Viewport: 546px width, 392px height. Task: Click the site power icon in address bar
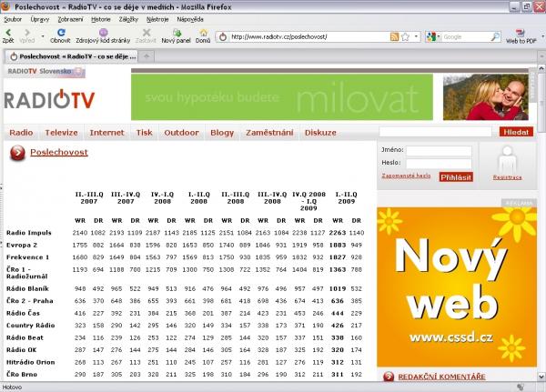223,36
